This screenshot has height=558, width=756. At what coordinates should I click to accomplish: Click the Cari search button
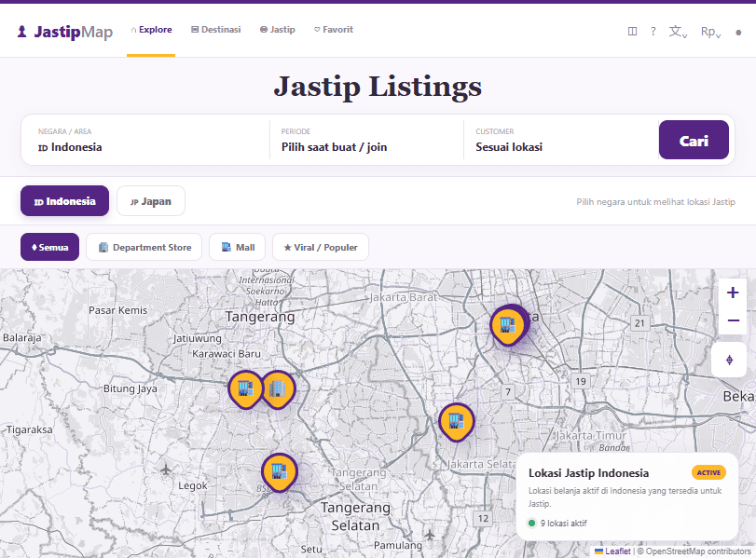[x=694, y=140]
